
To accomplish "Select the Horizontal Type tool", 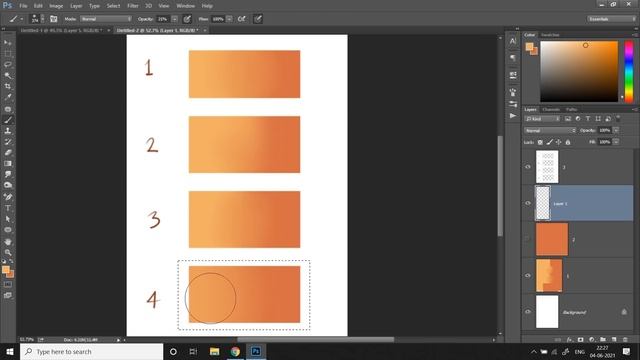I will [8, 208].
